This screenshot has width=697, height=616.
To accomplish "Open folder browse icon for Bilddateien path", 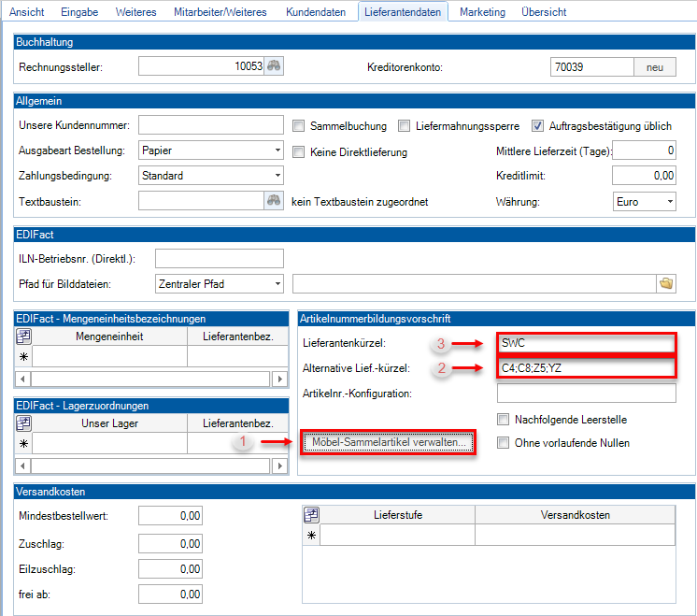I will [x=666, y=283].
